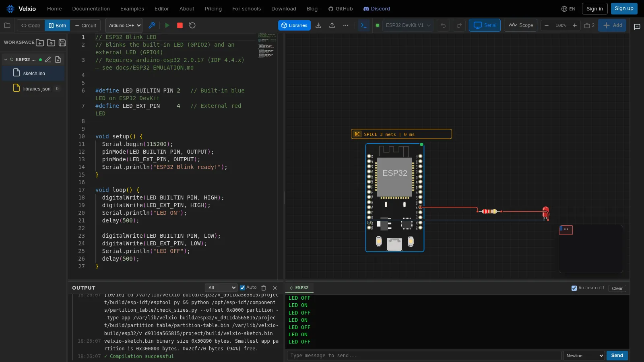The width and height of the screenshot is (644, 362).
Task: Open the chat panel icon
Action: coord(637,27)
